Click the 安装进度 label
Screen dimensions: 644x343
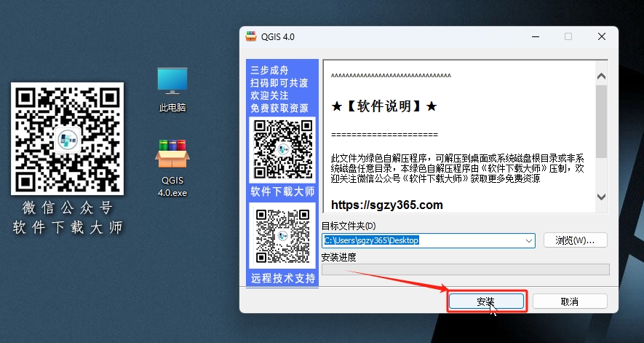click(x=338, y=258)
